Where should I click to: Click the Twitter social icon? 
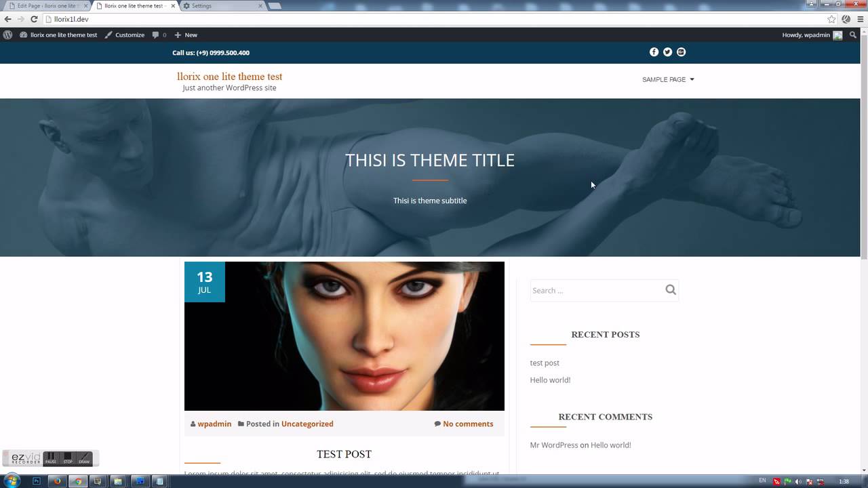coord(667,52)
